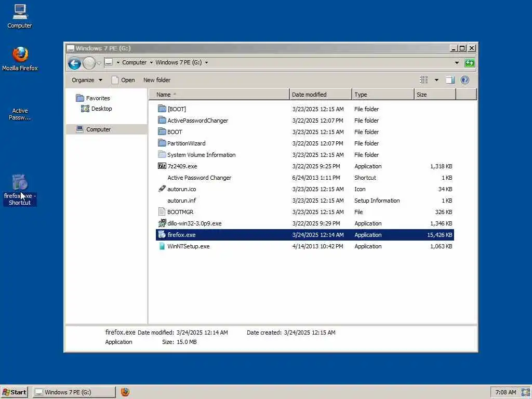Click the Setup Information type of autorun.inf
This screenshot has height=399, width=532.
tap(377, 201)
